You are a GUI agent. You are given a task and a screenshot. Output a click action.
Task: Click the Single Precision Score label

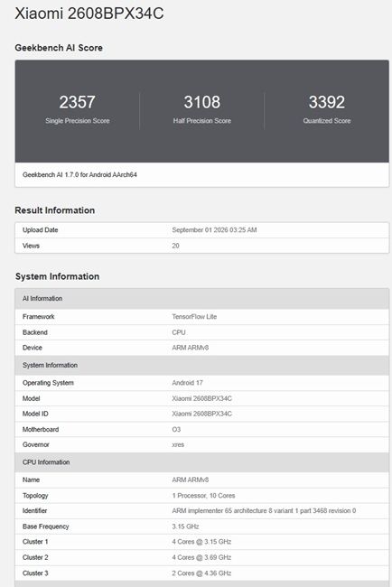[78, 120]
